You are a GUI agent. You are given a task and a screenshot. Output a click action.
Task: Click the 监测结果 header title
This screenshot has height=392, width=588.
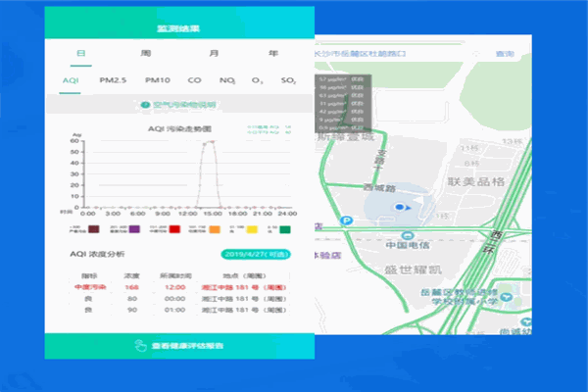pos(178,28)
